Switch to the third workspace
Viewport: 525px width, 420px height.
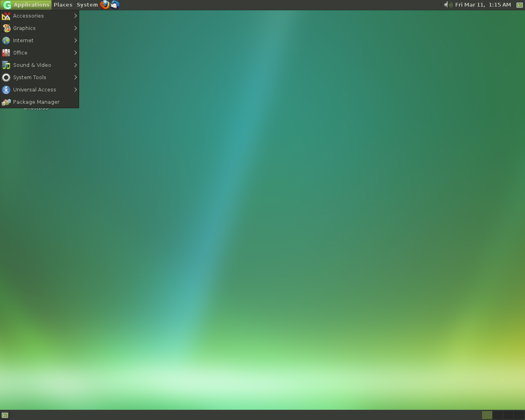(x=508, y=415)
